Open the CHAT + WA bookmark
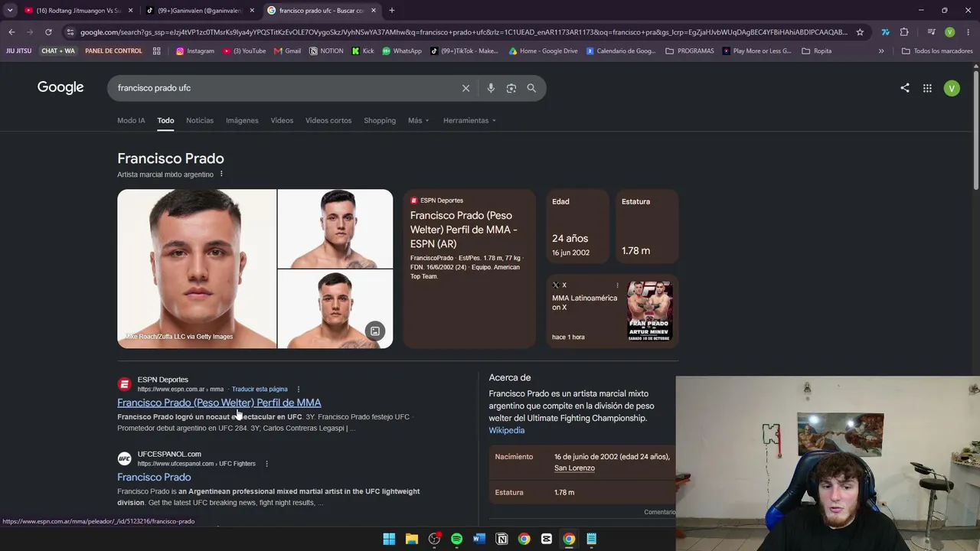The width and height of the screenshot is (980, 551). pyautogui.click(x=58, y=51)
